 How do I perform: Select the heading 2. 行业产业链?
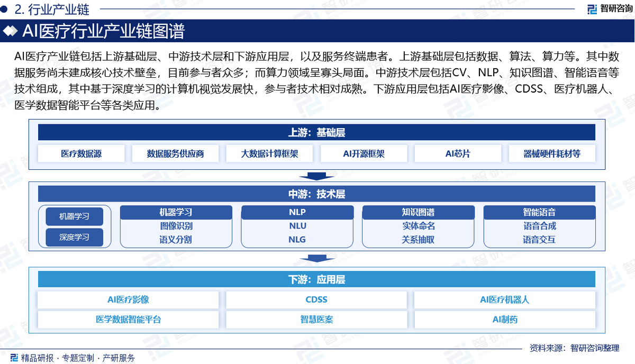click(x=52, y=9)
